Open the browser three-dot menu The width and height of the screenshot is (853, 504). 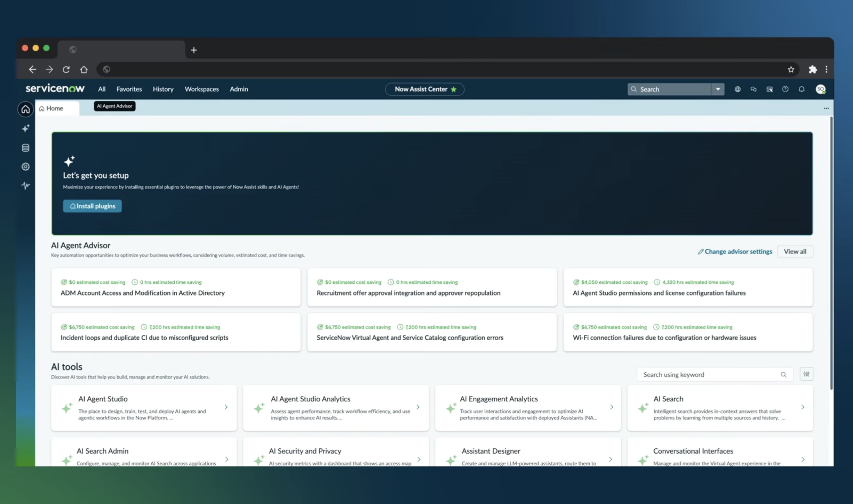pyautogui.click(x=826, y=70)
